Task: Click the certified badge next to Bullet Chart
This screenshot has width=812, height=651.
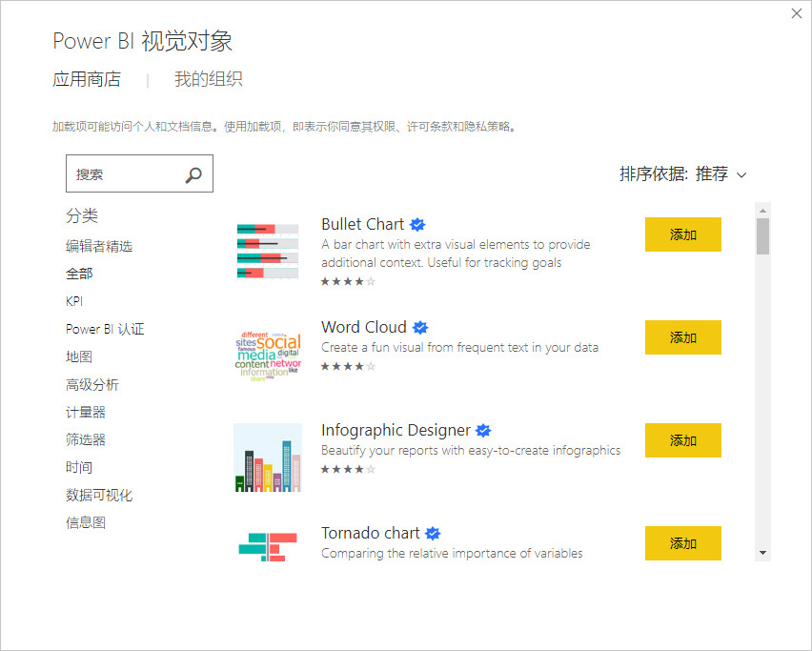Action: point(417,224)
